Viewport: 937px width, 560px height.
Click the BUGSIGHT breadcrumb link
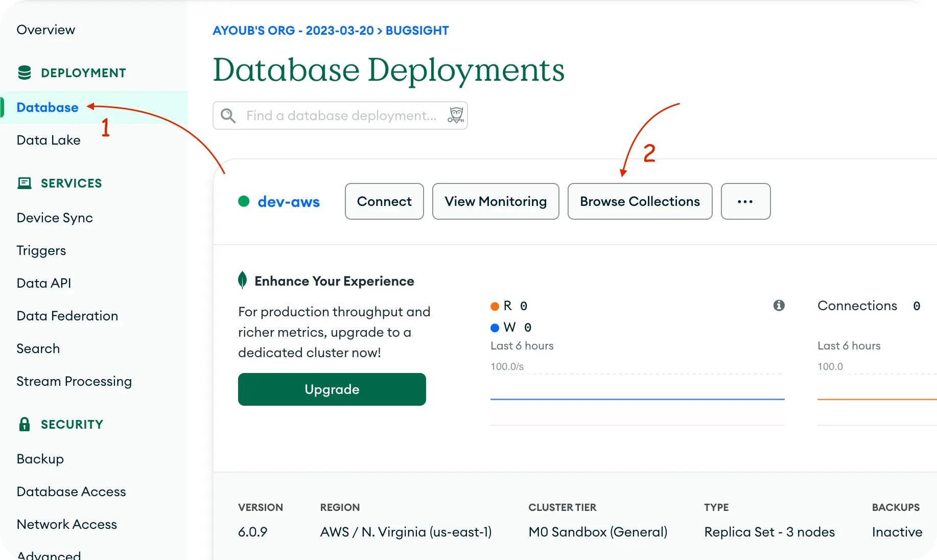[417, 31]
